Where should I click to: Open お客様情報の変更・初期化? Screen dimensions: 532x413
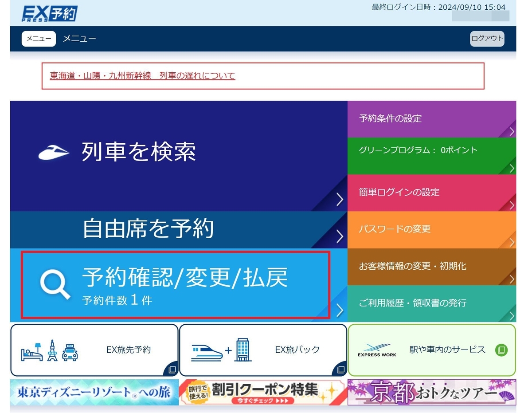coord(432,267)
